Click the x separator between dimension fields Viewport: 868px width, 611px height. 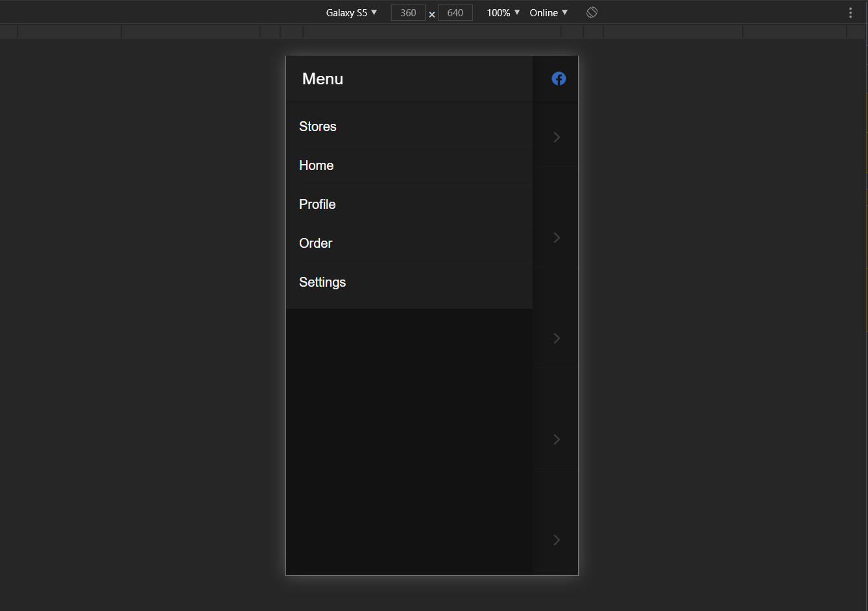pos(431,14)
